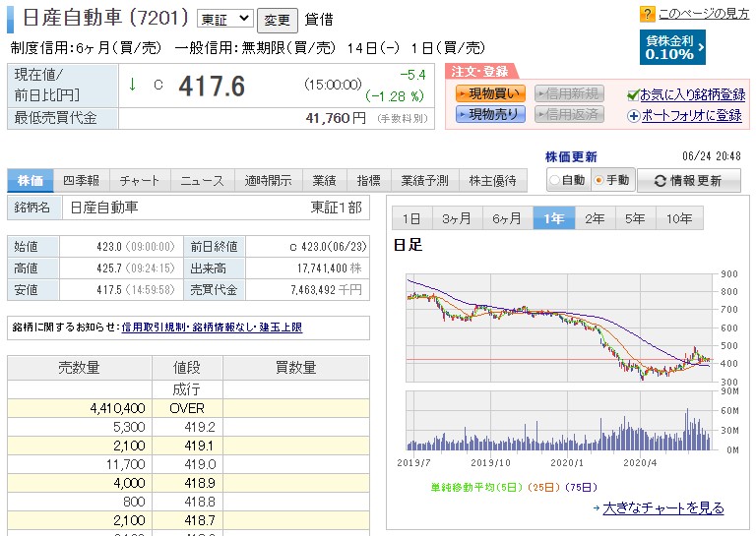Click the 419.1 price row
The height and width of the screenshot is (536, 756).
189,446
